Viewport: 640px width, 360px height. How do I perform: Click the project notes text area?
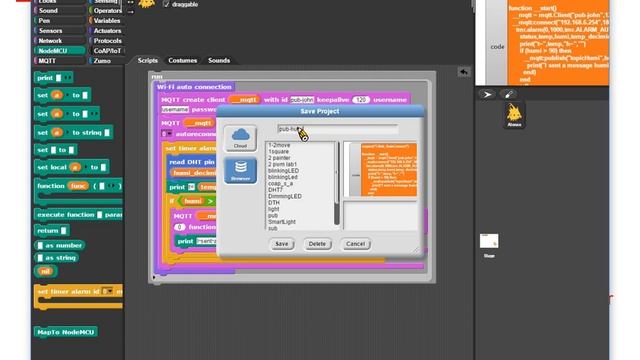tap(380, 216)
